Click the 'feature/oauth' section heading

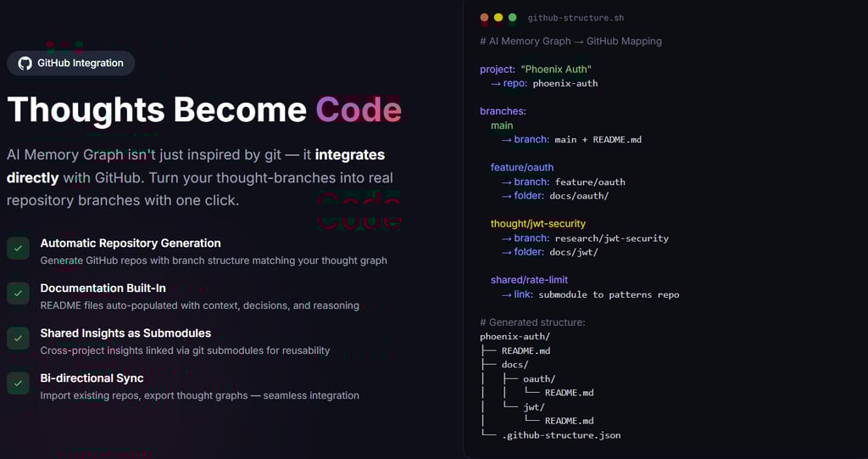point(522,167)
